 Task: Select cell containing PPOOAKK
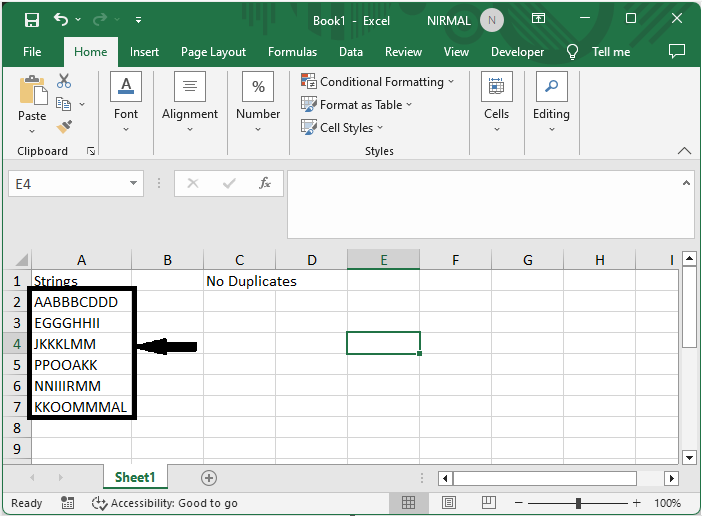pos(81,365)
